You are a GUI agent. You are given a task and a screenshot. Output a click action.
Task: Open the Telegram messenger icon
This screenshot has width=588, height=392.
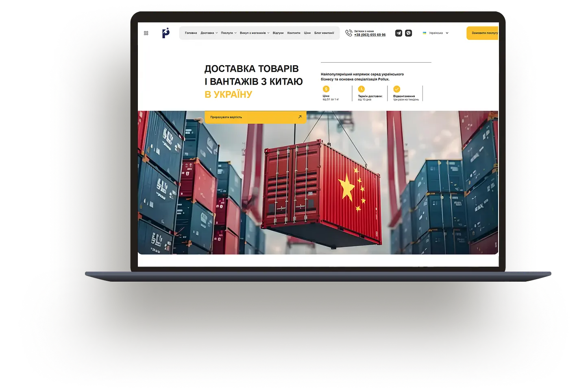coord(399,33)
